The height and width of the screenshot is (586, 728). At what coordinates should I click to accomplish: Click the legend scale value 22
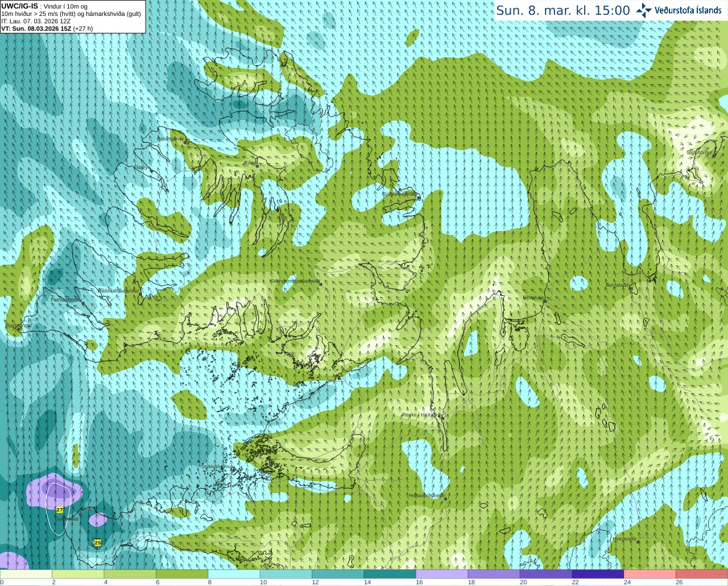pos(576,582)
